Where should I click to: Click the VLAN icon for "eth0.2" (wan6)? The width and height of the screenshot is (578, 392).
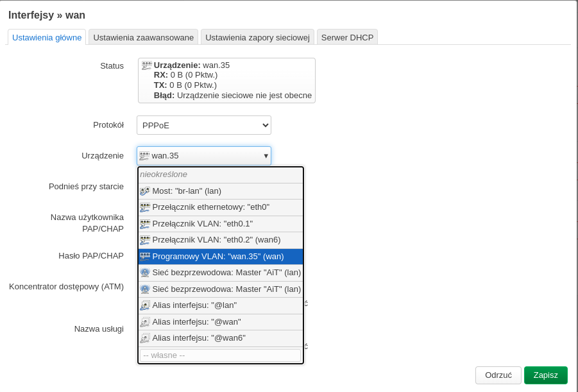point(145,240)
